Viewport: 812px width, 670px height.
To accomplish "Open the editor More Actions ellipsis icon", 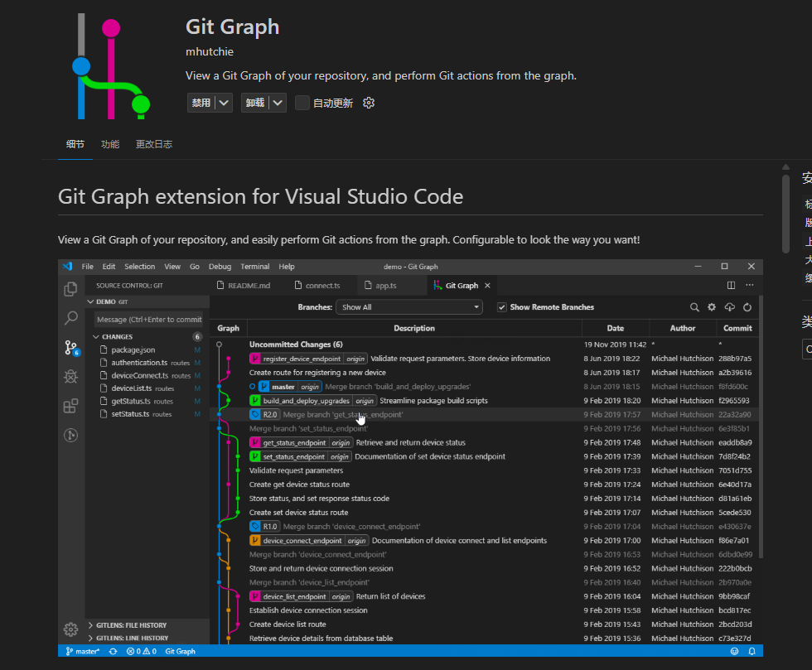I will pyautogui.click(x=749, y=285).
